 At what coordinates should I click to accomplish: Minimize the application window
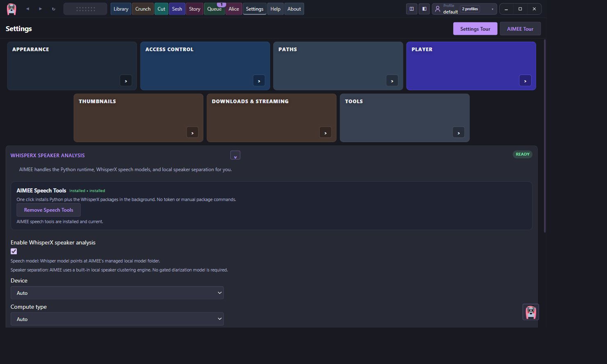coord(506,9)
